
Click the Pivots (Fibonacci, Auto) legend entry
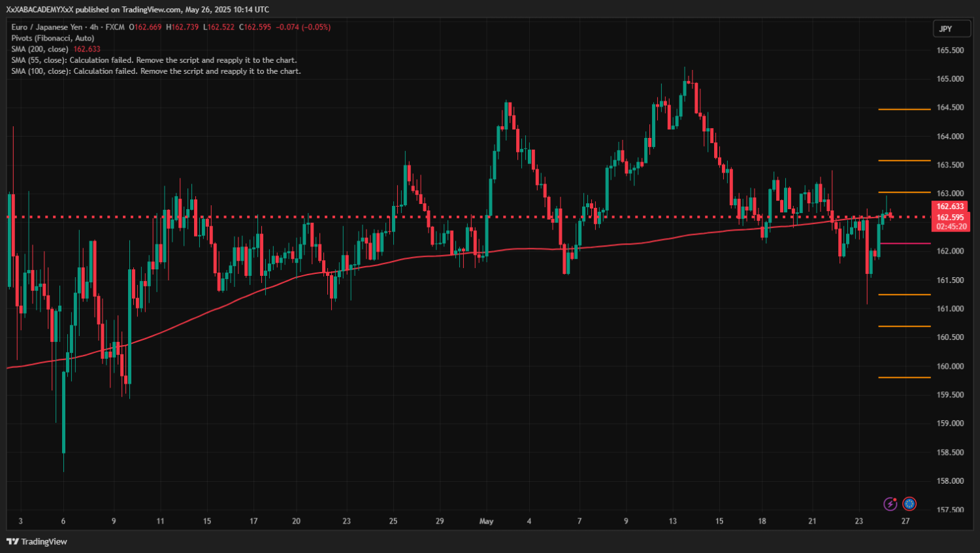click(x=53, y=38)
